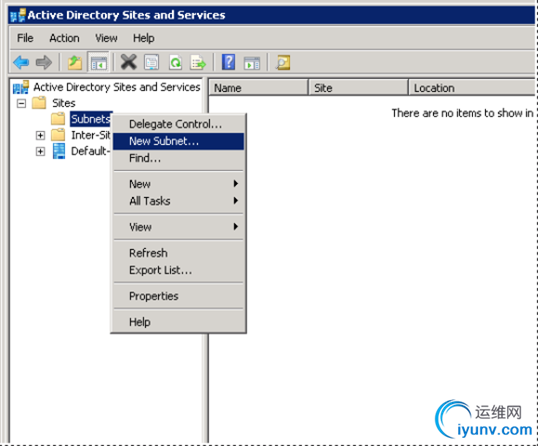Choose Help at bottom of context menu
Screen dimensions: 538x446
click(178, 322)
